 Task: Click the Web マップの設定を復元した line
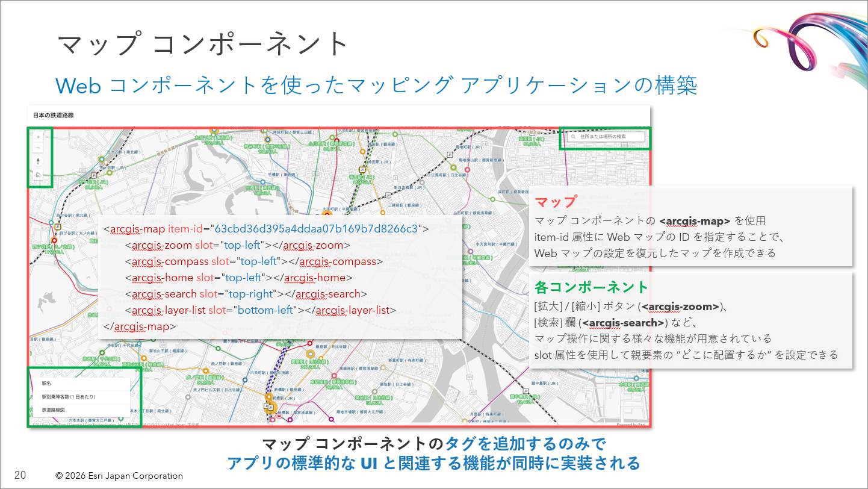tap(655, 253)
